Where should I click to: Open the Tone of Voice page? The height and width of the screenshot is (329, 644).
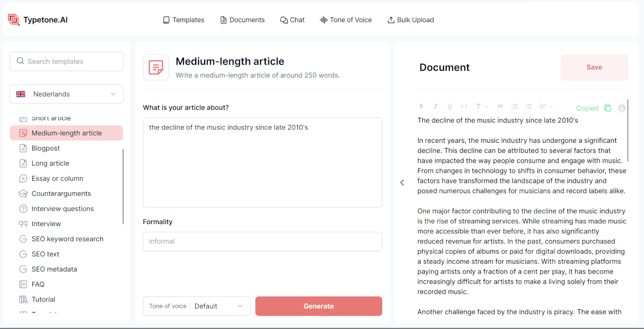click(345, 20)
